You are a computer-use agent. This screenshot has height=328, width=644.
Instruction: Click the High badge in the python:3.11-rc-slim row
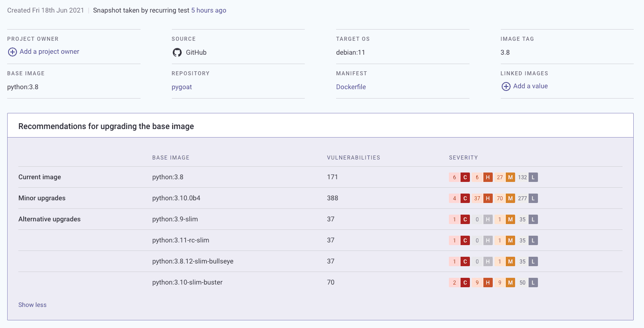[x=488, y=241]
